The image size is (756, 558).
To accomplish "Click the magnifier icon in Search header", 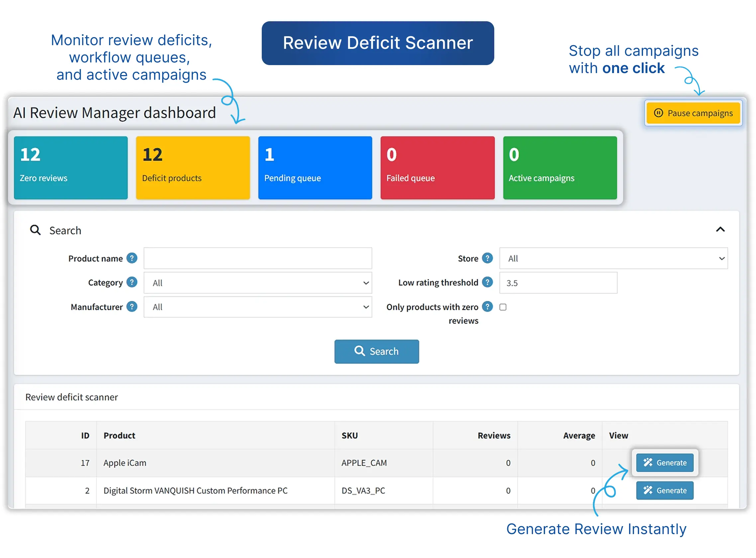I will (x=36, y=230).
